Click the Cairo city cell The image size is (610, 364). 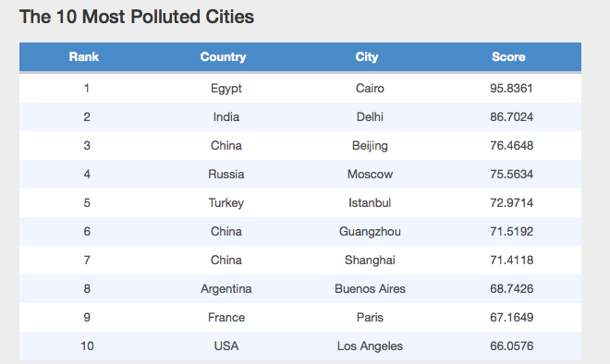tap(370, 89)
